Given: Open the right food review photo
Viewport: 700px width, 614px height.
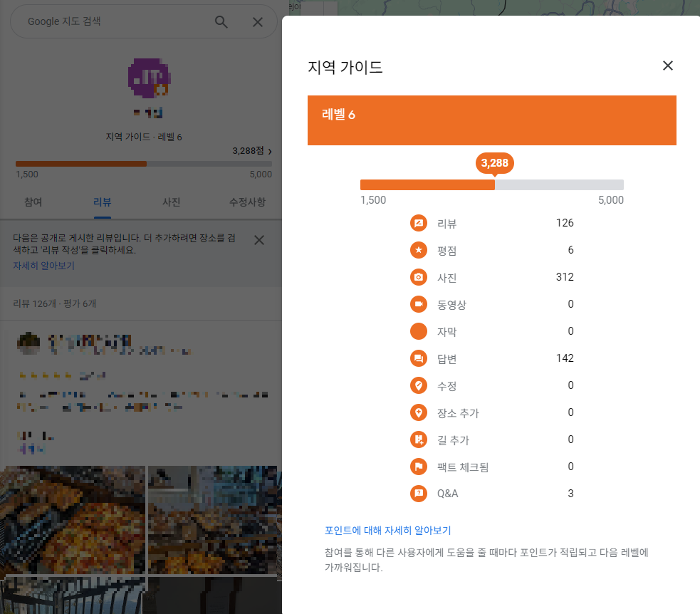Looking at the screenshot, I should pos(213,520).
